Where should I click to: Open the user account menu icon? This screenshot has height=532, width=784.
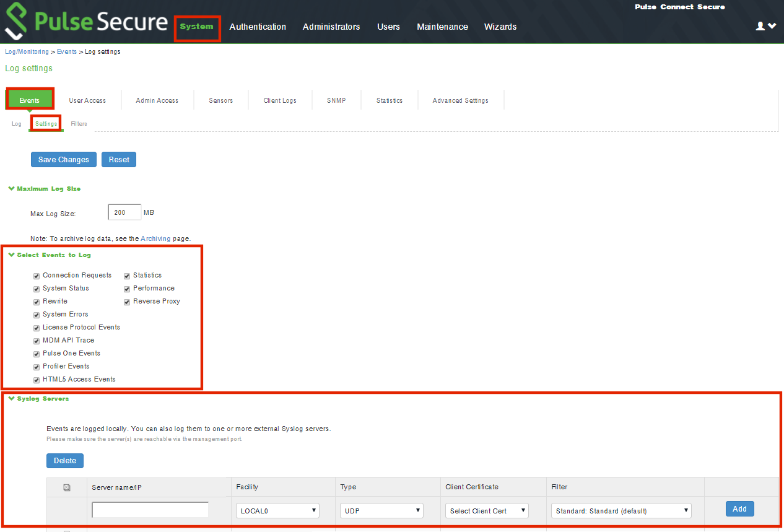[766, 26]
